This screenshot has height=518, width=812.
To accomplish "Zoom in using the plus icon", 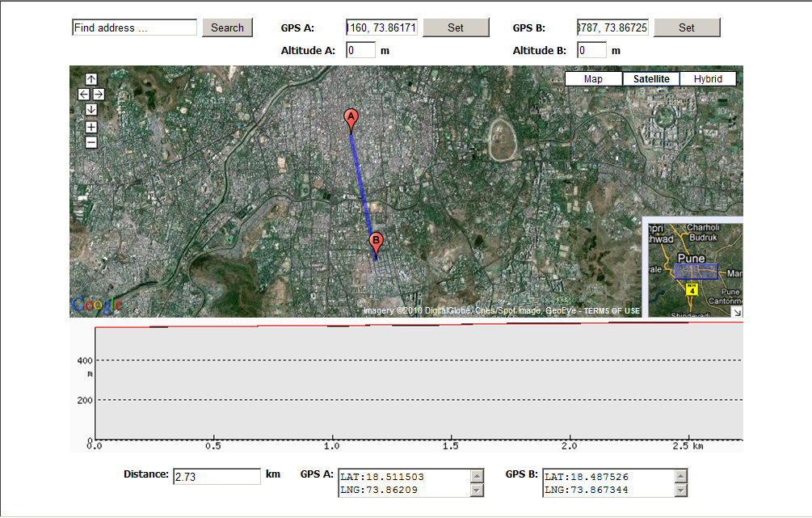I will [91, 127].
